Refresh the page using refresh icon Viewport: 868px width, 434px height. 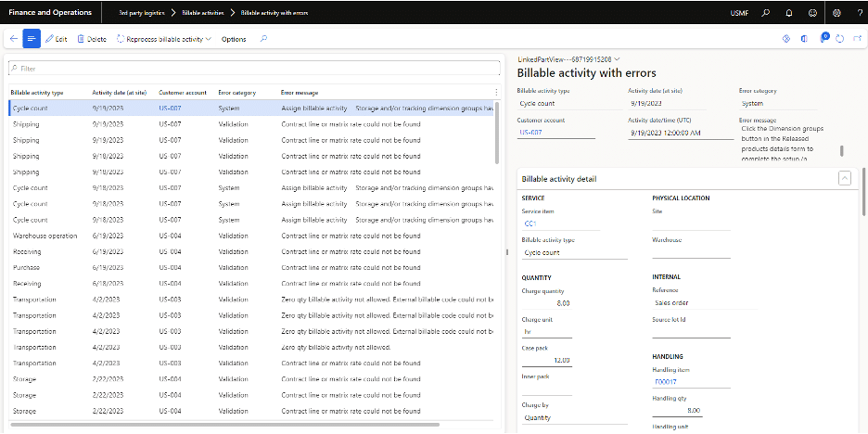840,39
